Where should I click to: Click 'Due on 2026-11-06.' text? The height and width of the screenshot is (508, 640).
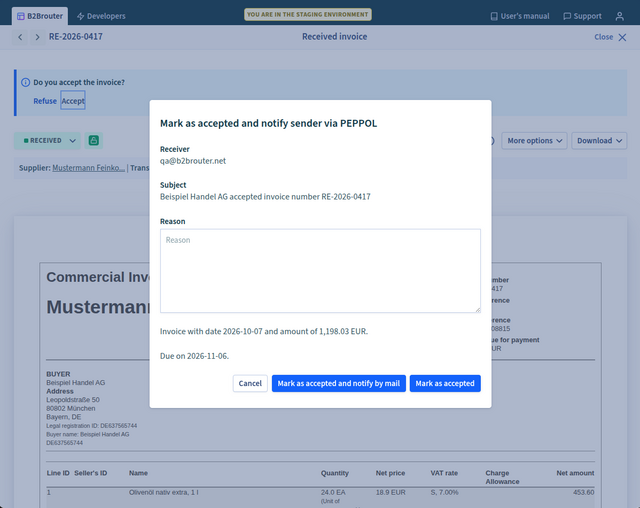point(194,356)
